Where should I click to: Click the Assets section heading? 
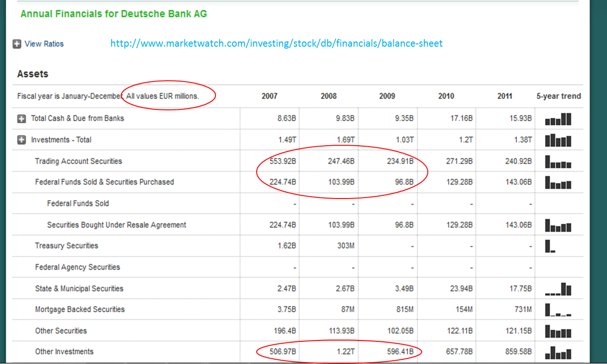[33, 74]
